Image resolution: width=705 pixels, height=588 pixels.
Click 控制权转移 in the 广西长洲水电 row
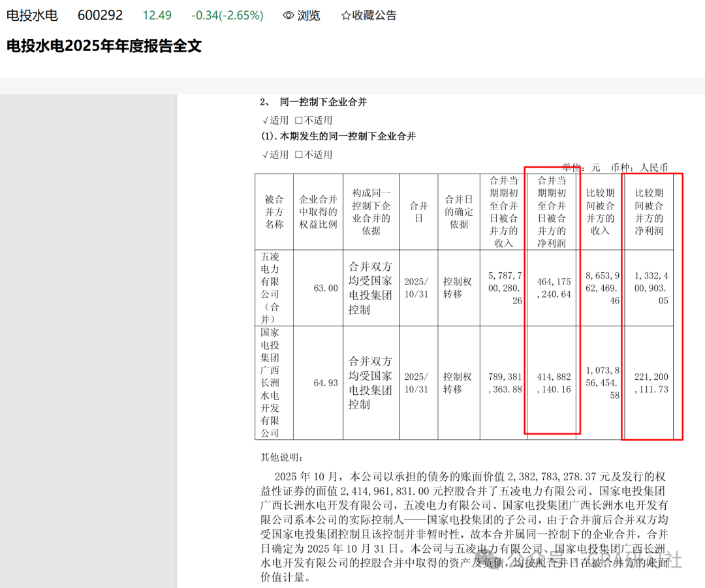click(x=457, y=382)
